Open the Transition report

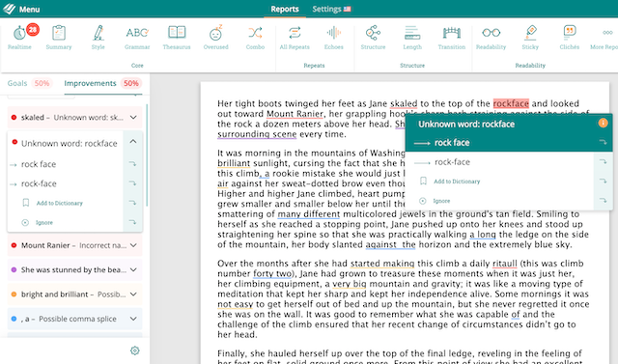pyautogui.click(x=452, y=37)
